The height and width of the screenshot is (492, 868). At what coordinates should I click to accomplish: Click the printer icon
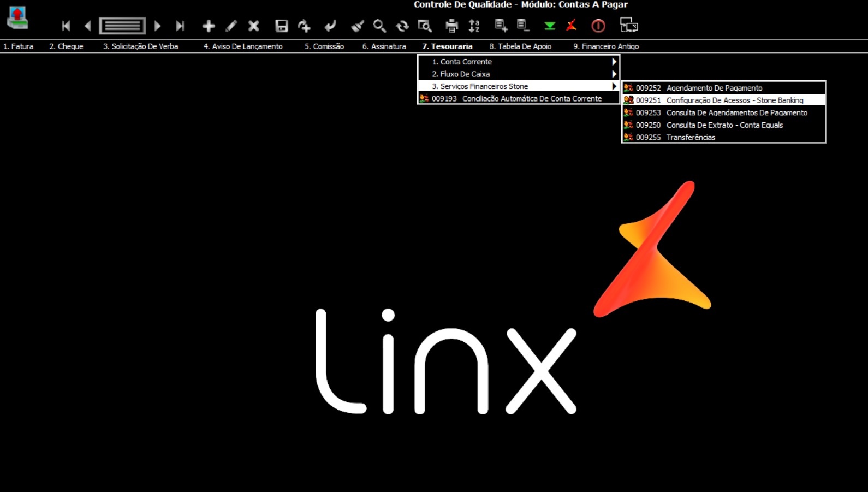coord(451,26)
